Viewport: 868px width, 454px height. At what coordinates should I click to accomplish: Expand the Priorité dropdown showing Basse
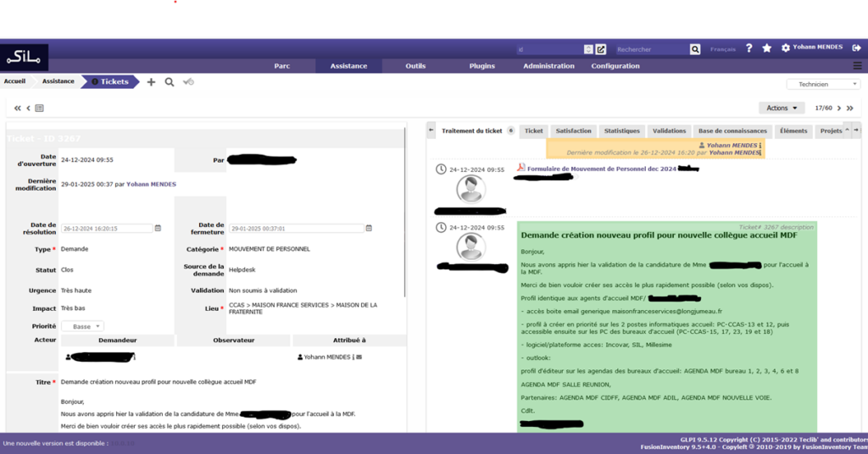pos(82,326)
